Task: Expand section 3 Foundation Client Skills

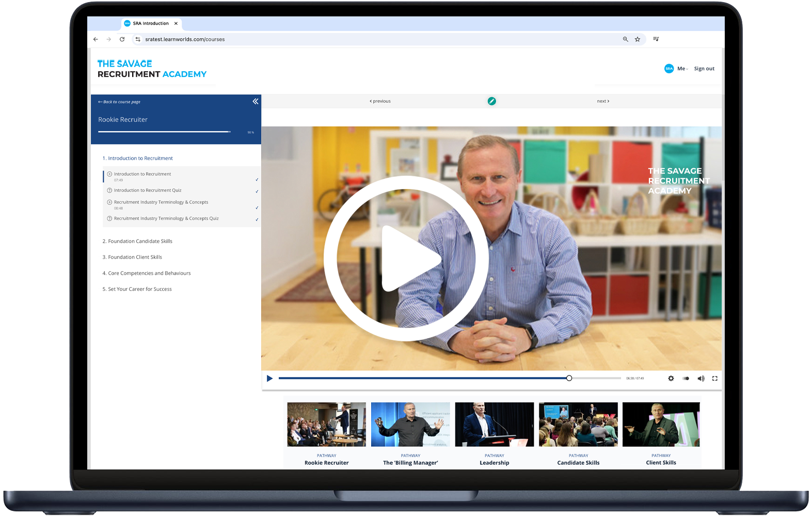Action: (132, 257)
